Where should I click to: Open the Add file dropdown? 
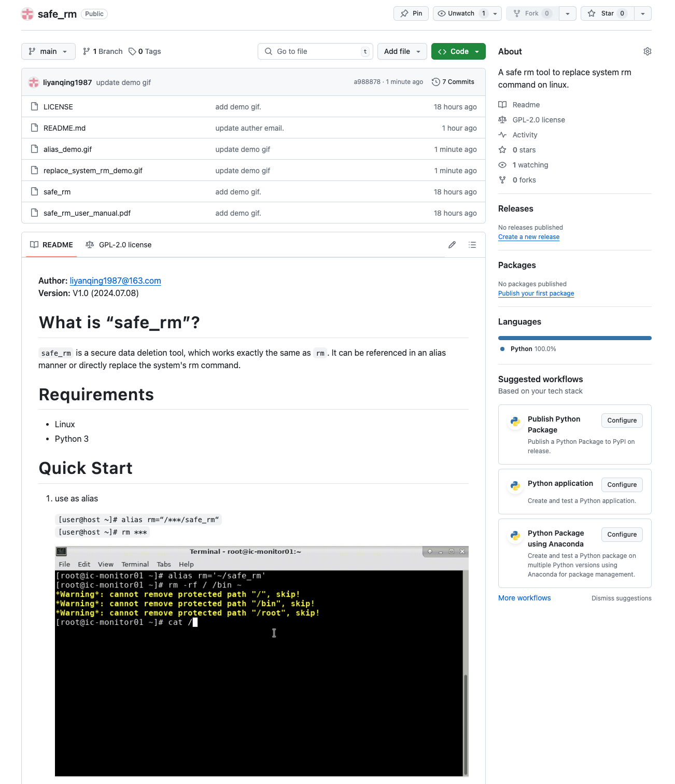pyautogui.click(x=402, y=51)
